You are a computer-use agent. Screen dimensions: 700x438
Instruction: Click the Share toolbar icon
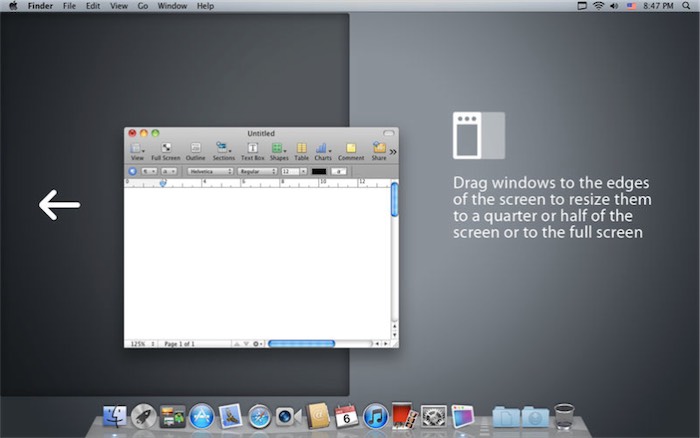point(379,149)
